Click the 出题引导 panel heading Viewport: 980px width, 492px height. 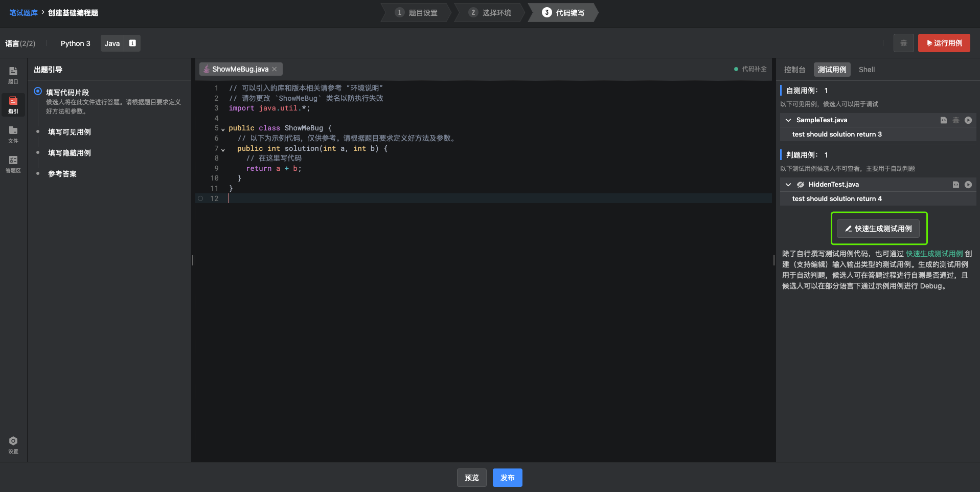48,70
